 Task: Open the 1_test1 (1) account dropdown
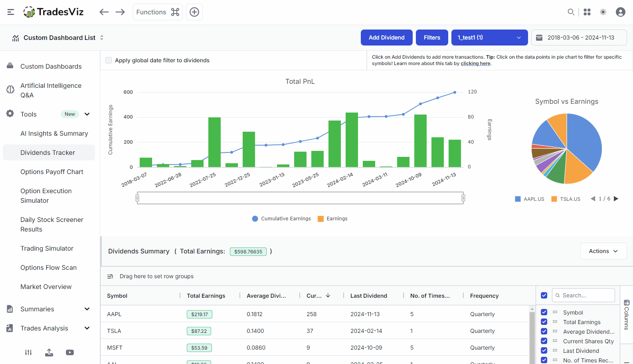pyautogui.click(x=490, y=38)
